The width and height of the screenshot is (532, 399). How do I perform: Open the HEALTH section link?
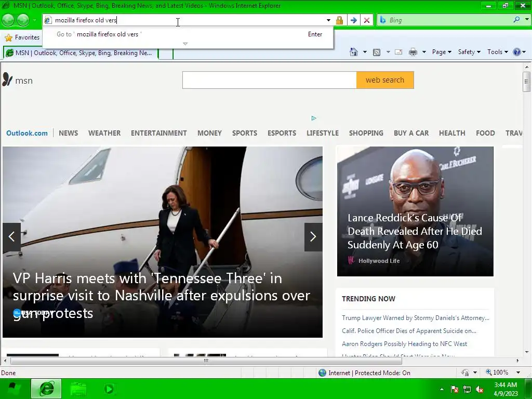(453, 133)
